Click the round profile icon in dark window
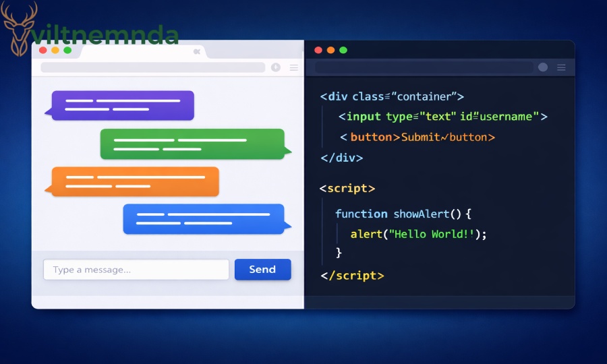607x364 pixels. click(543, 67)
